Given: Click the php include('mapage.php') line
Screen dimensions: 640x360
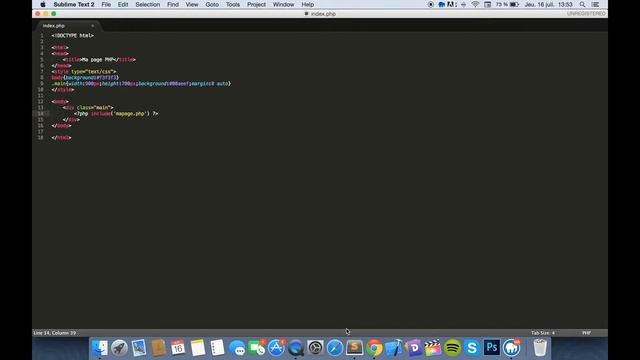Looking at the screenshot, I should click(116, 113).
